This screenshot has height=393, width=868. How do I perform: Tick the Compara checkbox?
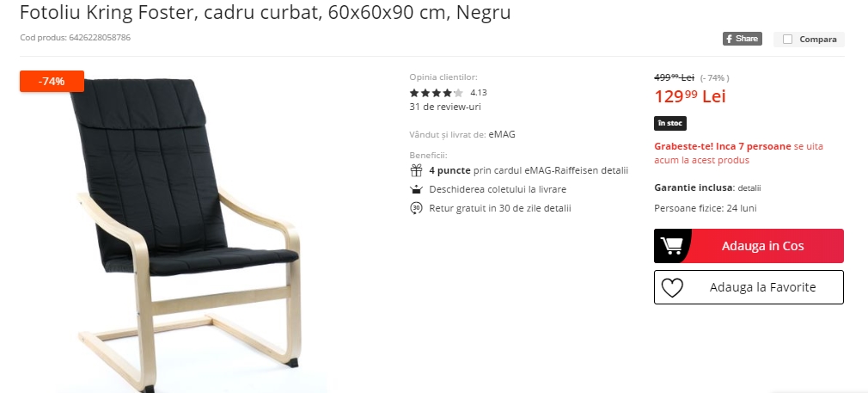coord(788,40)
